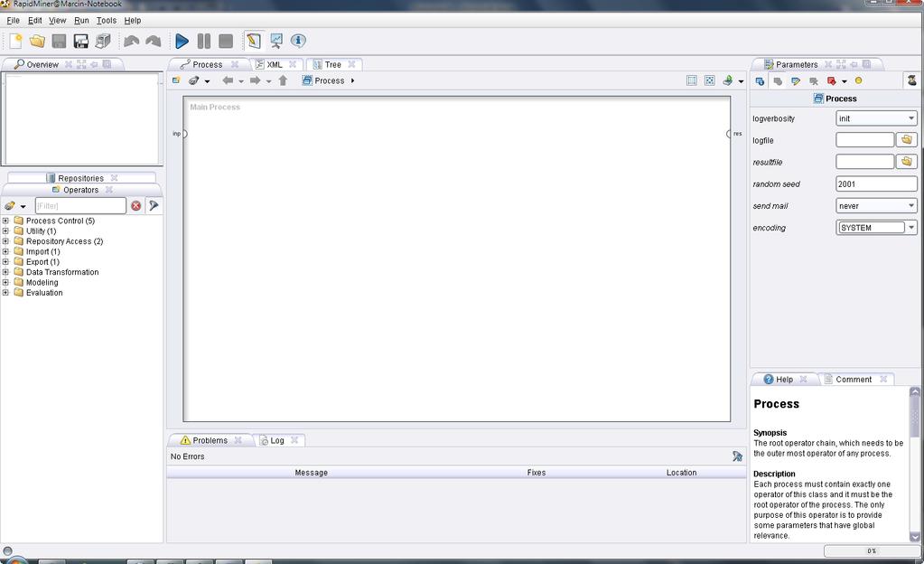Toggle expert mode icon in Parameters panel
Image resolution: width=924 pixels, height=564 pixels.
(x=911, y=80)
